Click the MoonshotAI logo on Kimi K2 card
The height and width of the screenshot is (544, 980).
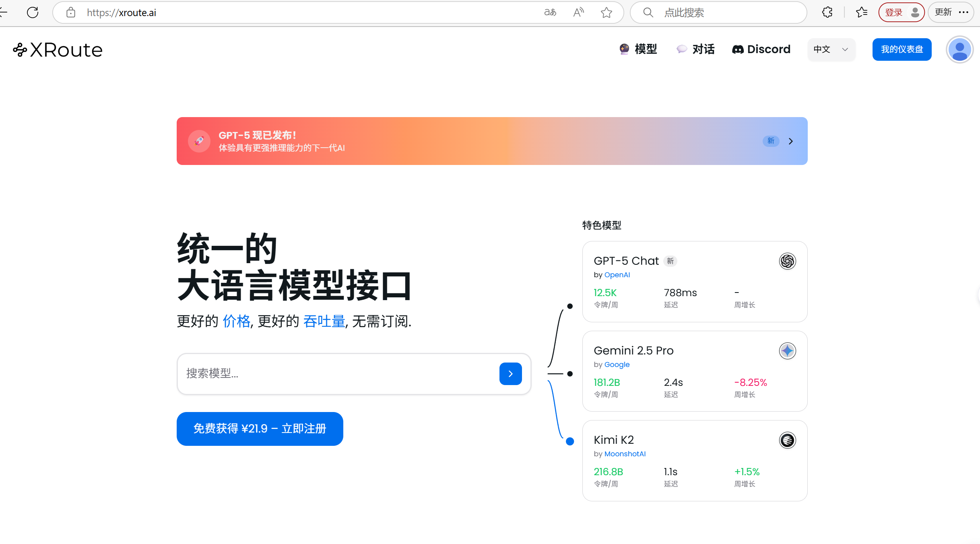[787, 440]
